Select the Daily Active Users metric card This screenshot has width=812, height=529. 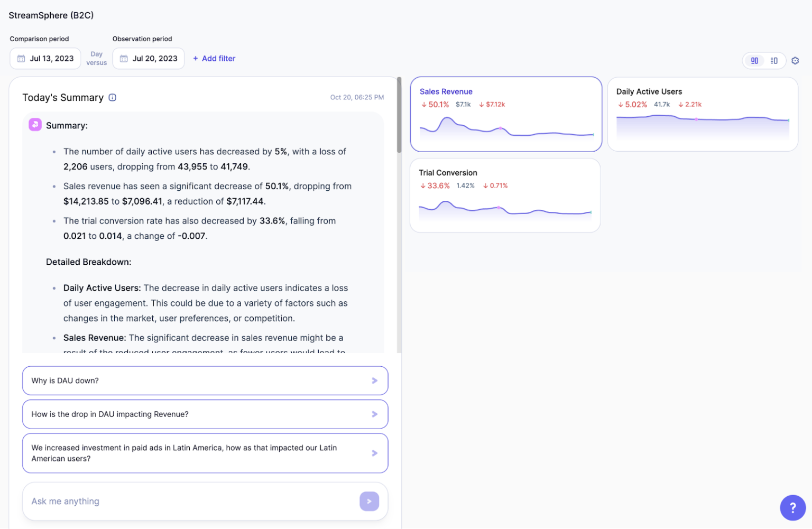703,114
